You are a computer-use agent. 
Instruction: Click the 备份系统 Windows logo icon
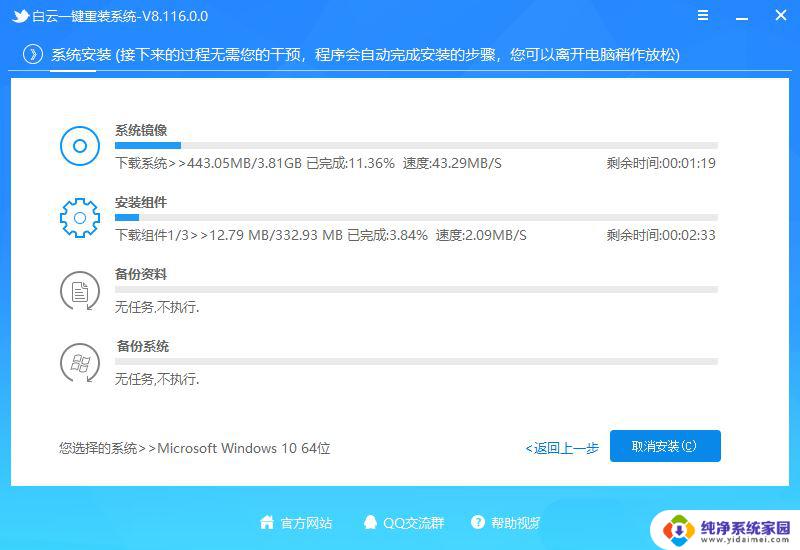80,362
